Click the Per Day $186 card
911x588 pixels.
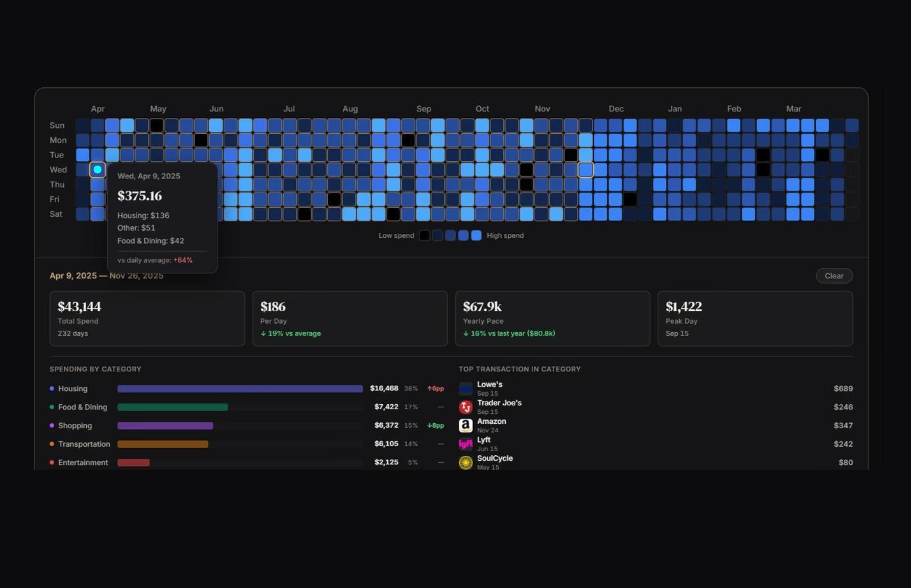click(x=350, y=318)
